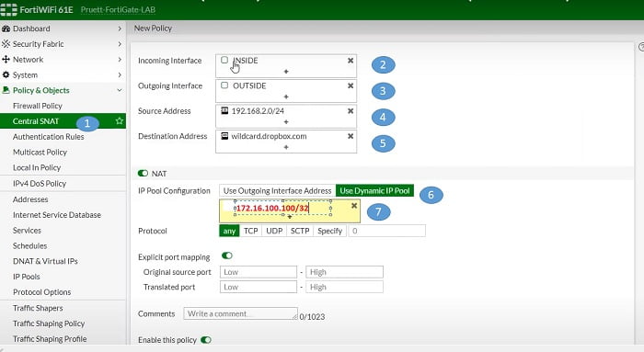This screenshot has height=352, width=644.
Task: Toggle the NAT switch
Action: [143, 174]
